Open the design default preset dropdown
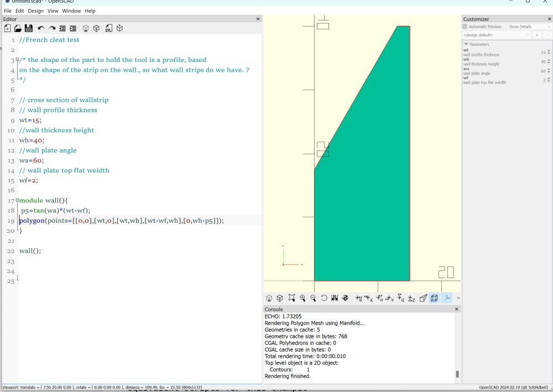Image resolution: width=553 pixels, height=392 pixels. click(496, 35)
